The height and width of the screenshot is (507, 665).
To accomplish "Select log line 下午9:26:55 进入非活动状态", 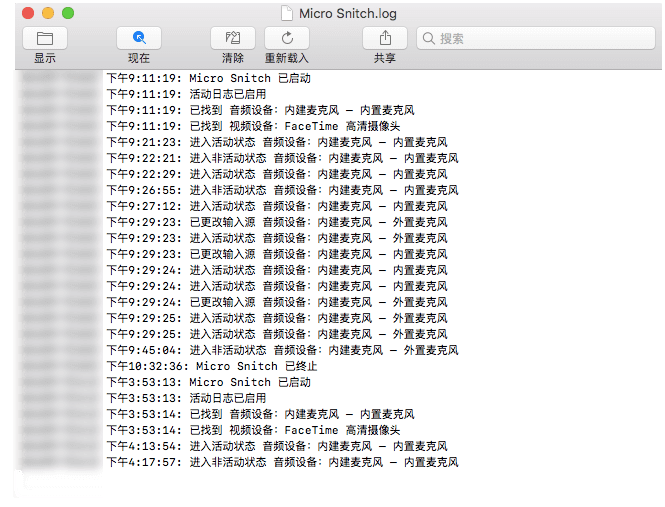I will pos(282,190).
